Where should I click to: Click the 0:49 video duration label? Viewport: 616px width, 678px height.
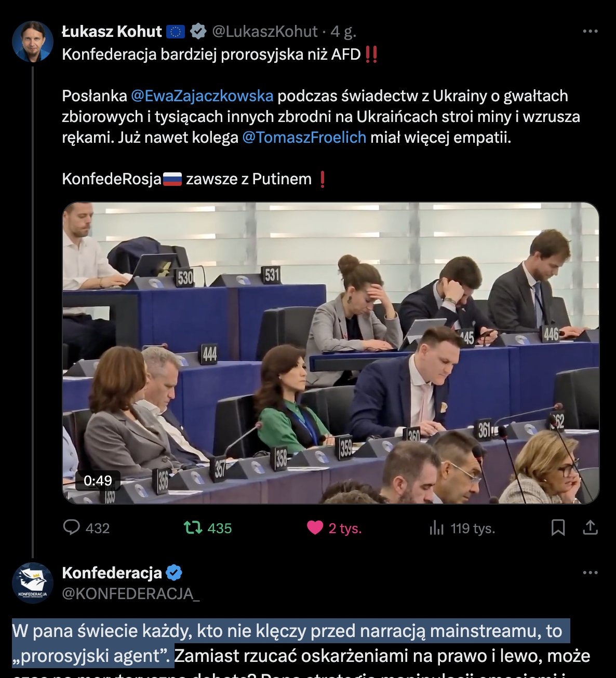point(98,481)
